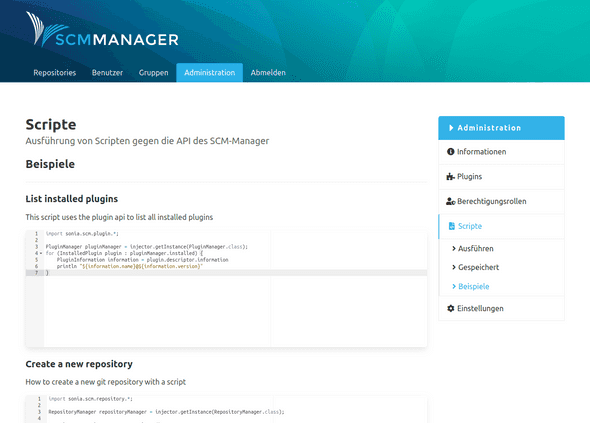The image size is (590, 423).
Task: Click the arrow icon beside Administration header
Action: click(451, 128)
